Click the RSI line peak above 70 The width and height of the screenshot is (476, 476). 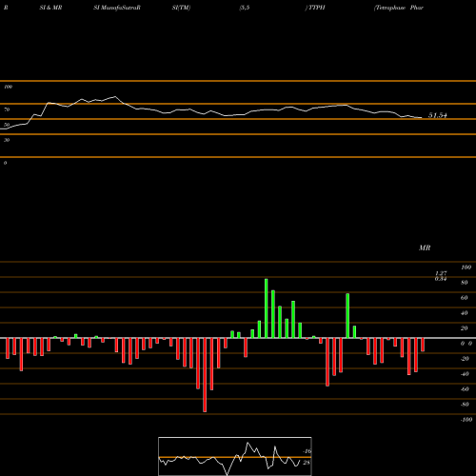(115, 96)
